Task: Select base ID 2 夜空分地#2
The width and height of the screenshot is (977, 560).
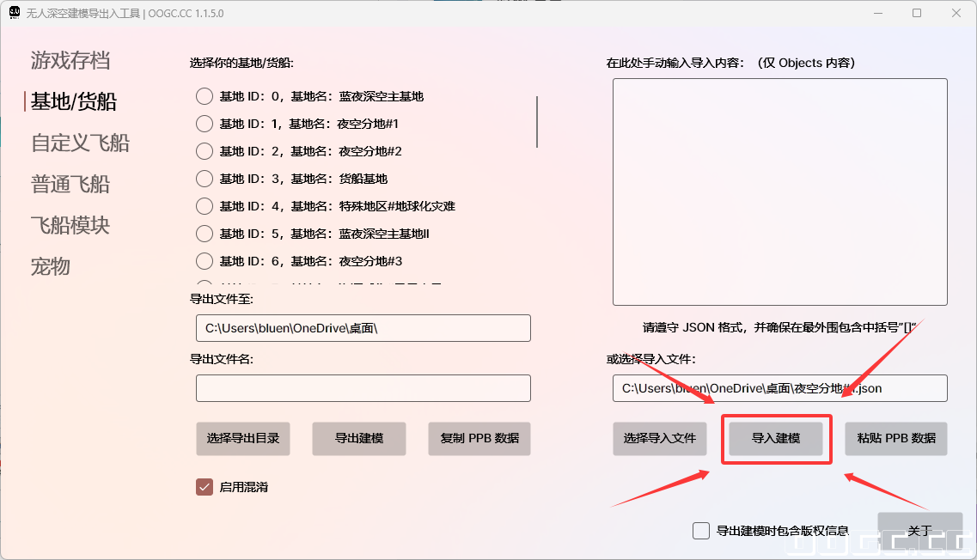Action: 204,150
